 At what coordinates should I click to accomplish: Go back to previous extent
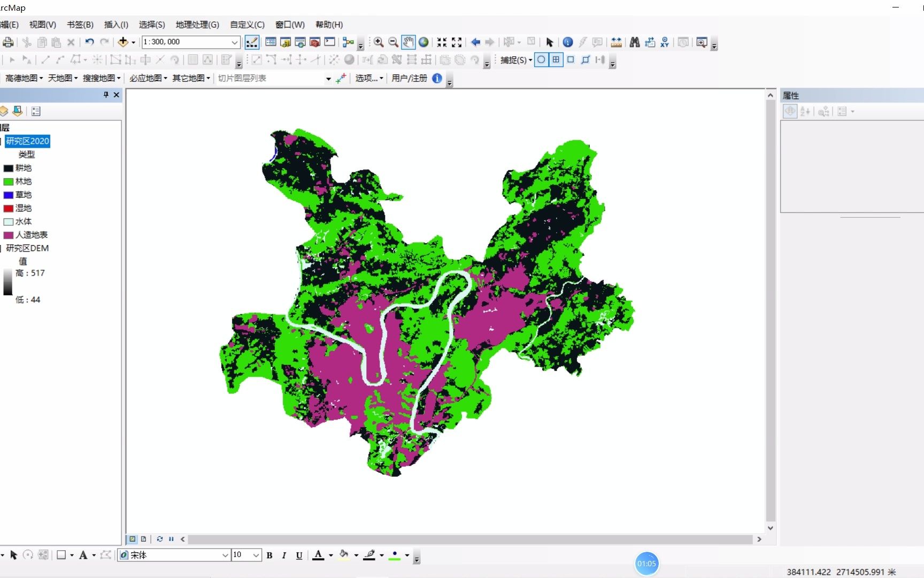(475, 42)
